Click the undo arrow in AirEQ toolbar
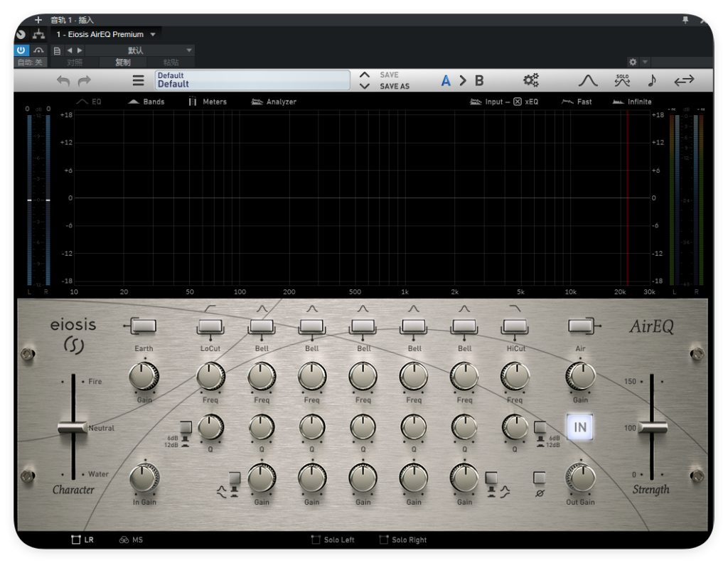The image size is (728, 563). coord(63,81)
